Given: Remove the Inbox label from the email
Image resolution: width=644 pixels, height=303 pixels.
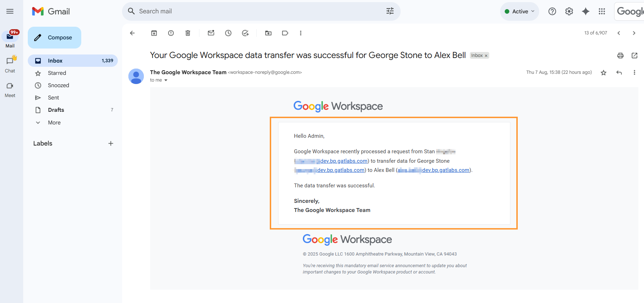Looking at the screenshot, I should 486,56.
